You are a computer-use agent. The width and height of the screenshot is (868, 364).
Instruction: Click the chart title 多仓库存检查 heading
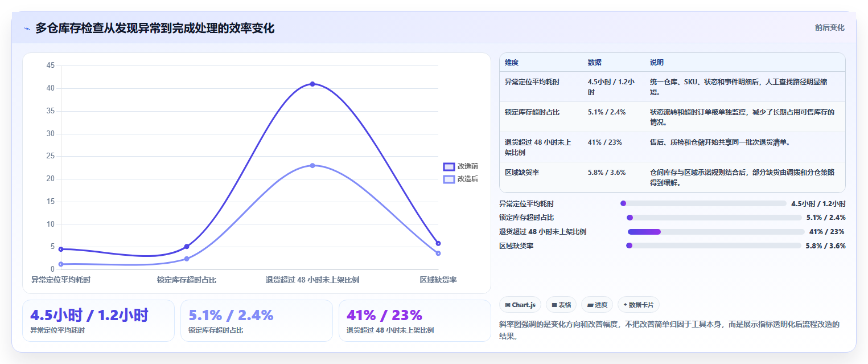click(155, 28)
